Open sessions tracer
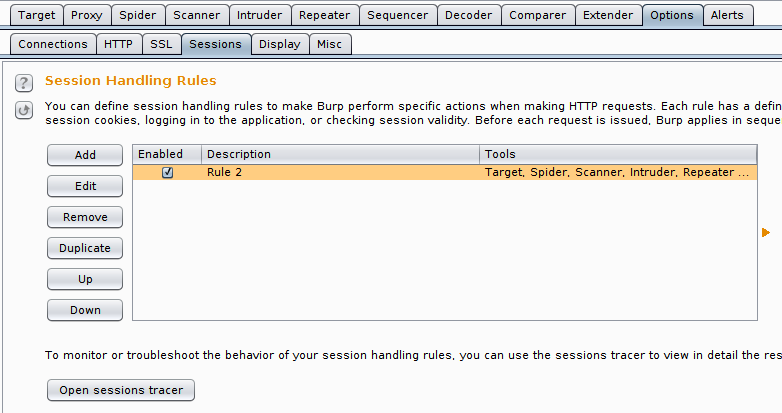 (121, 390)
